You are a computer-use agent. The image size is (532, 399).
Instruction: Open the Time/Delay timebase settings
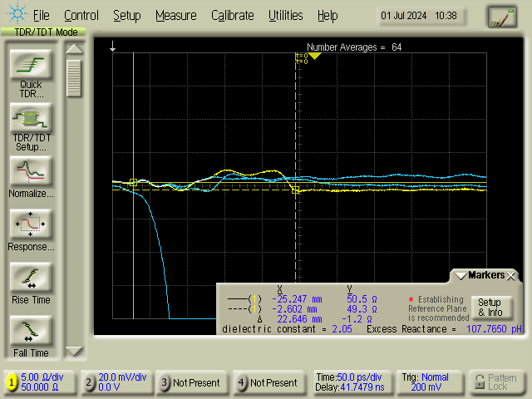coord(350,382)
